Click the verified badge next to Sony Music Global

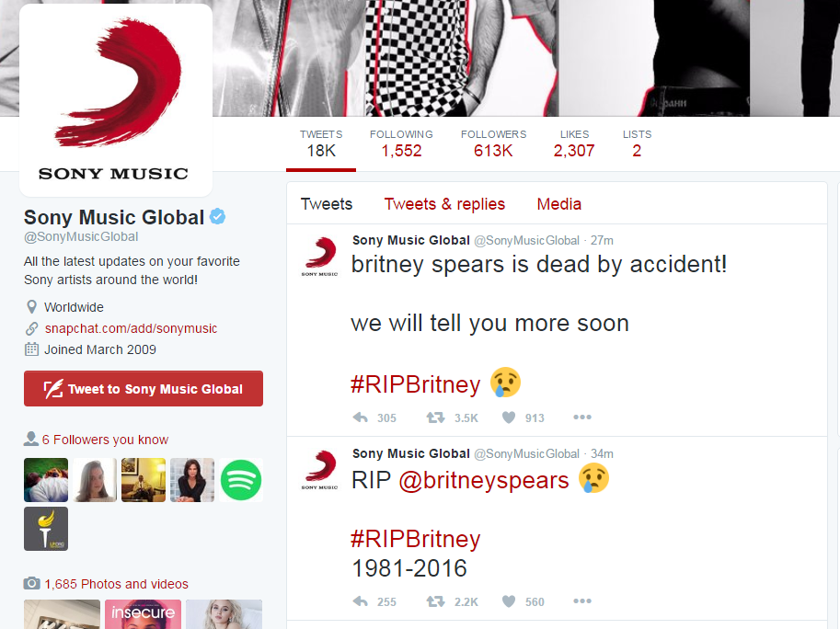click(x=217, y=217)
